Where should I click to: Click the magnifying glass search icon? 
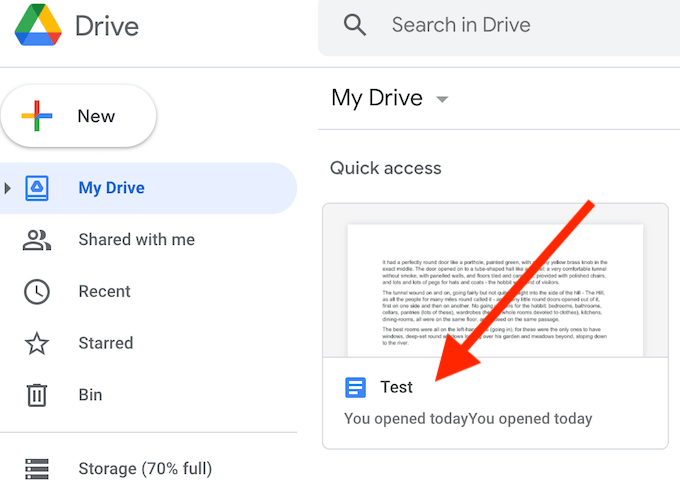point(355,25)
